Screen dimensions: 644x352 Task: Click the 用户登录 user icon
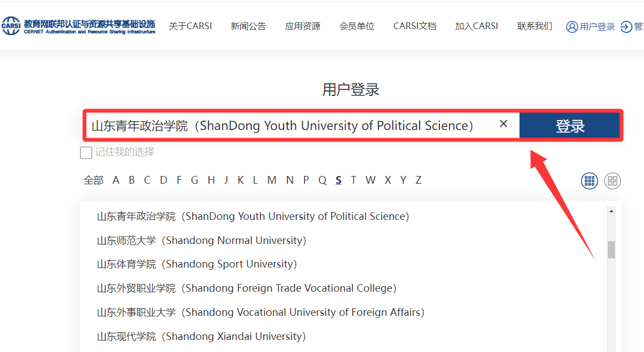pyautogui.click(x=572, y=26)
